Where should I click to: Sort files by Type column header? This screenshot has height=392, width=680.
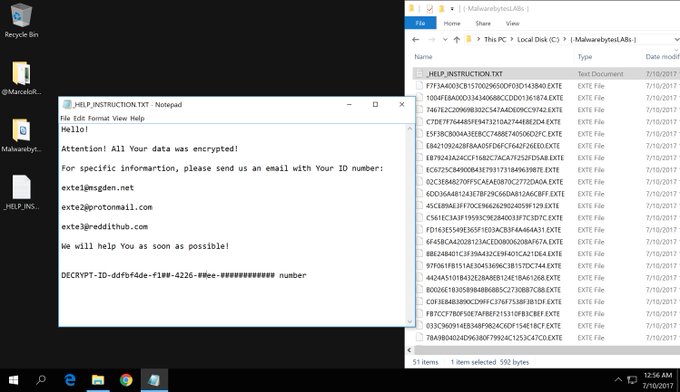[x=585, y=56]
